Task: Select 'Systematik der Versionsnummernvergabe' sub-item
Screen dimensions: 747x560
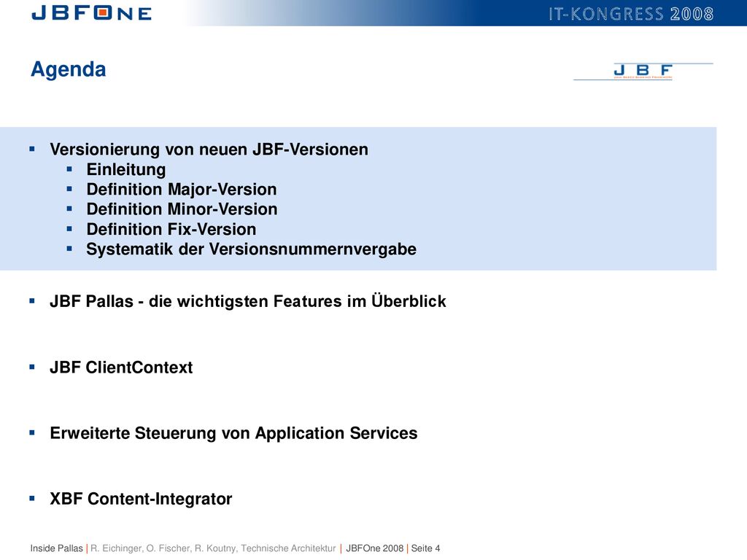Action: (x=252, y=249)
